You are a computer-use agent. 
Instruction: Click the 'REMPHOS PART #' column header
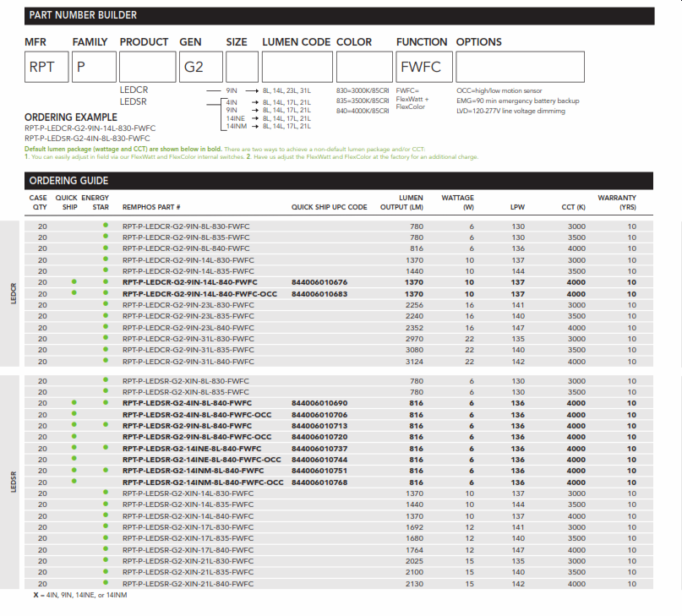point(151,207)
